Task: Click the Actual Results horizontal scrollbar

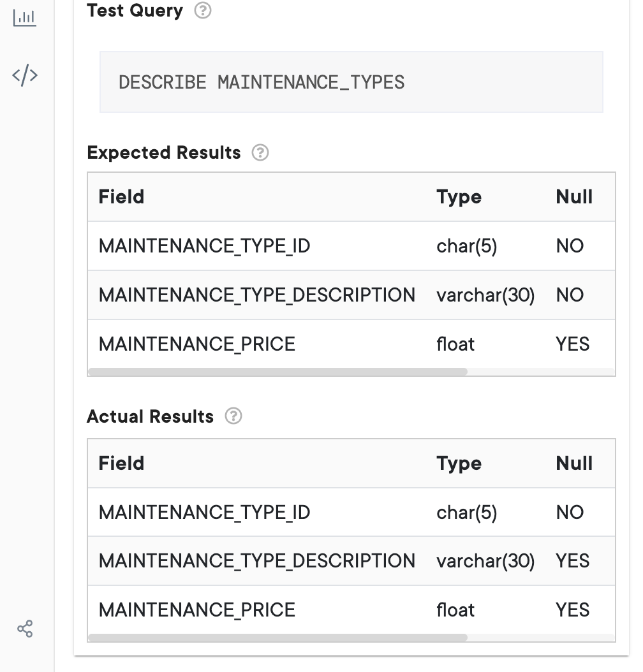Action: tap(278, 638)
